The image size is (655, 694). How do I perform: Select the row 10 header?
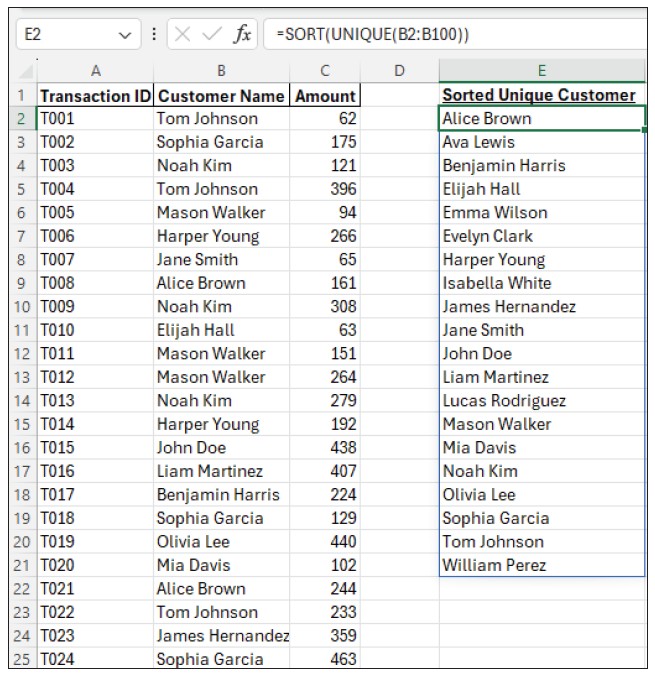[x=20, y=330]
